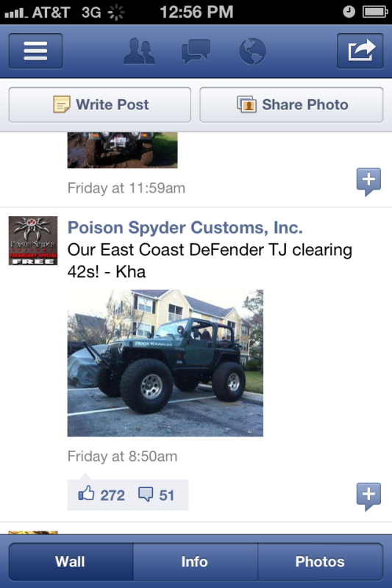
Task: Open the 51 comments bubble
Action: tap(156, 495)
